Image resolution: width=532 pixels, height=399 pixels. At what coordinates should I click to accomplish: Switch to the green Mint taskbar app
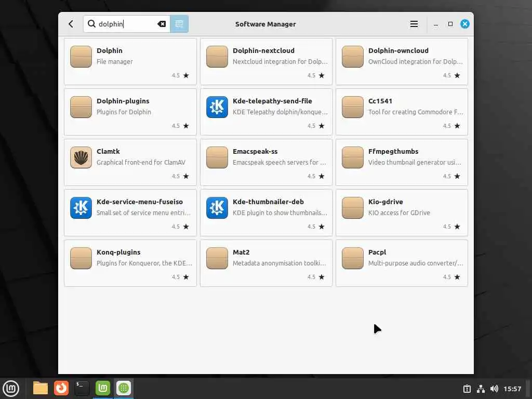pos(102,388)
